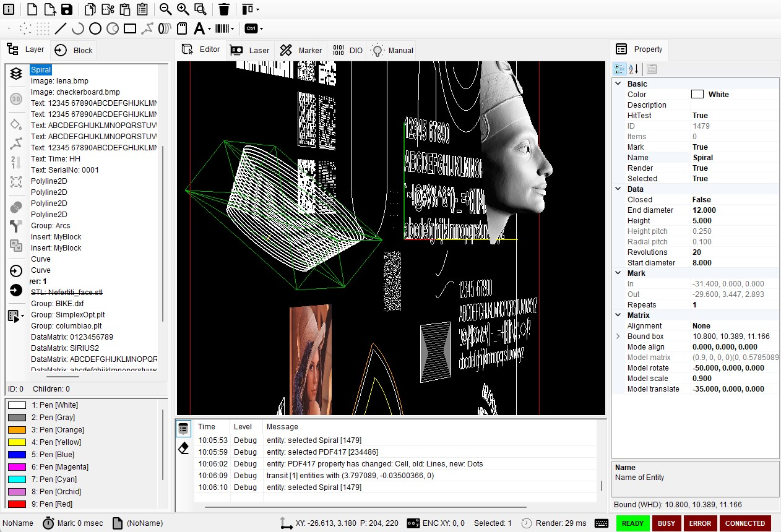
Task: Select the Rectangle drawing tool
Action: 130,28
